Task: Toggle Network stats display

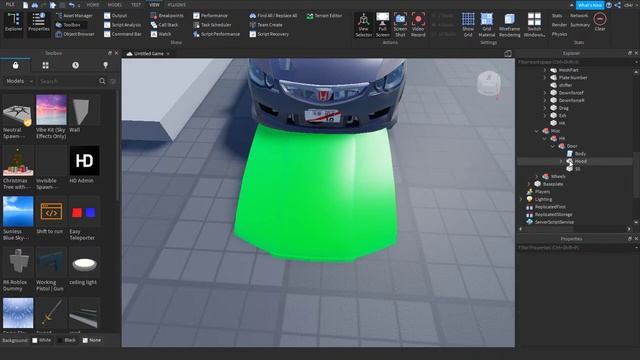Action: point(579,16)
